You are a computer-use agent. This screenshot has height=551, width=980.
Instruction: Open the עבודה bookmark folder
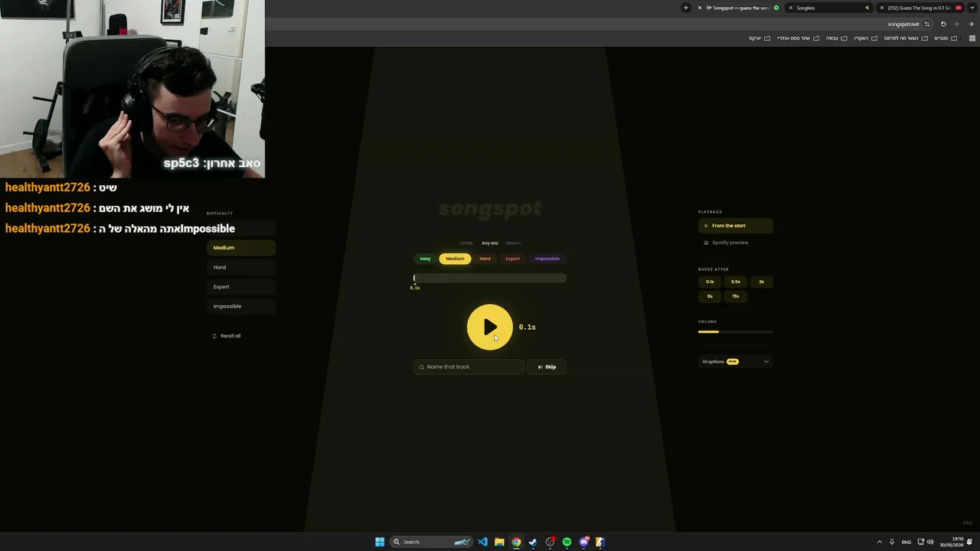(x=836, y=38)
